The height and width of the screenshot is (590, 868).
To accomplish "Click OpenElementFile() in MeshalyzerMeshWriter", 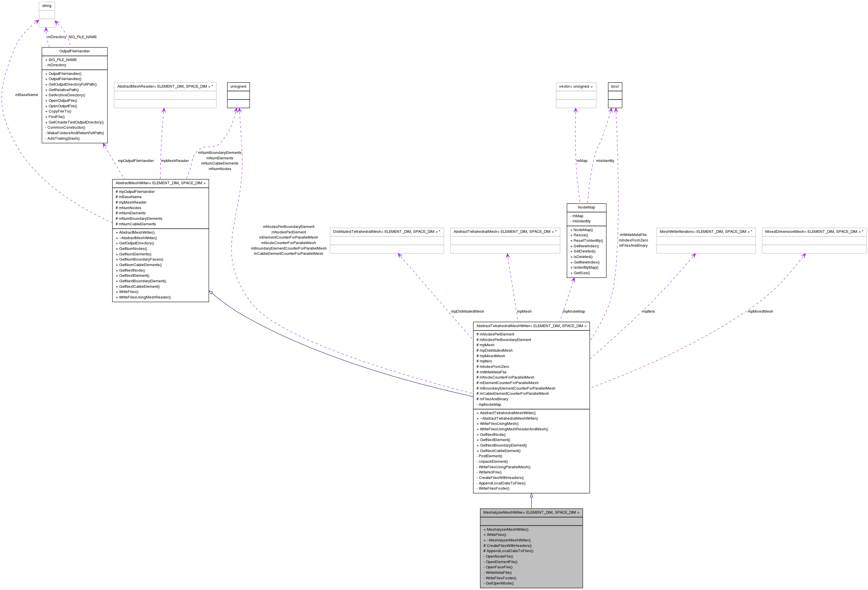I will coord(501,562).
